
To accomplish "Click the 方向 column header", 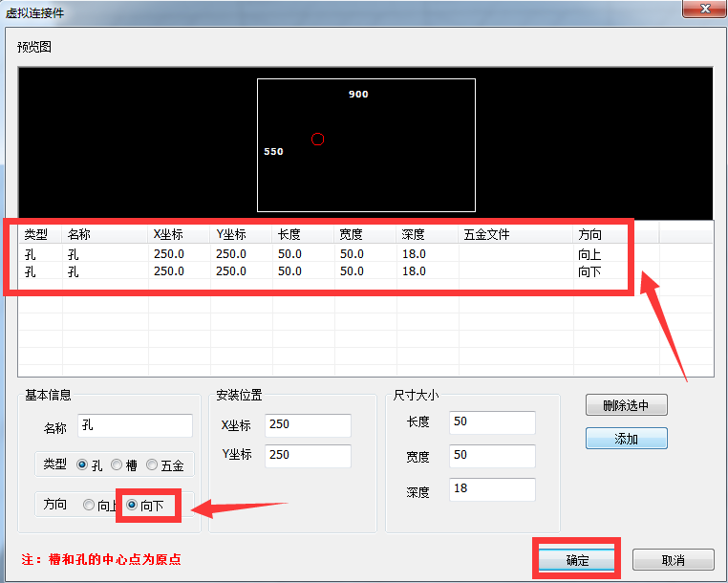I will click(x=616, y=234).
